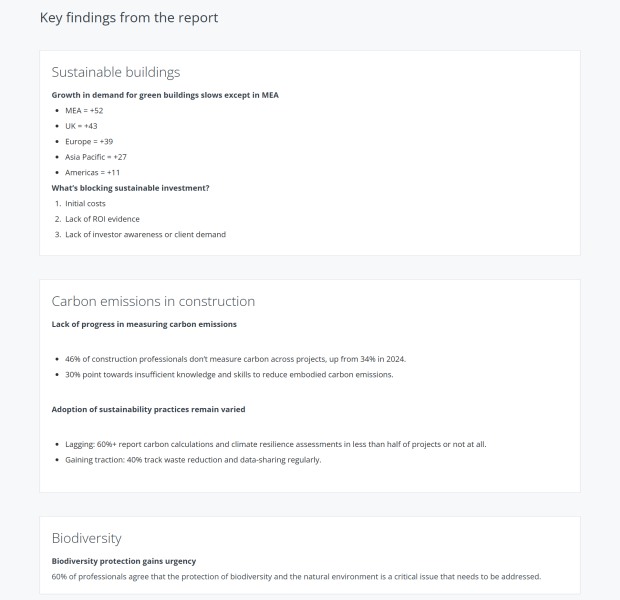Click the investor awareness or client demand item

coord(145,234)
